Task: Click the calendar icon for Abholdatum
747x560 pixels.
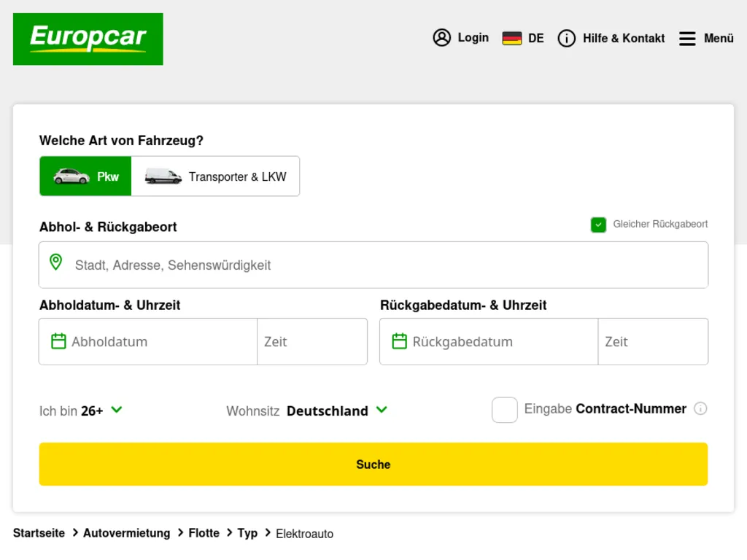Action: click(58, 341)
